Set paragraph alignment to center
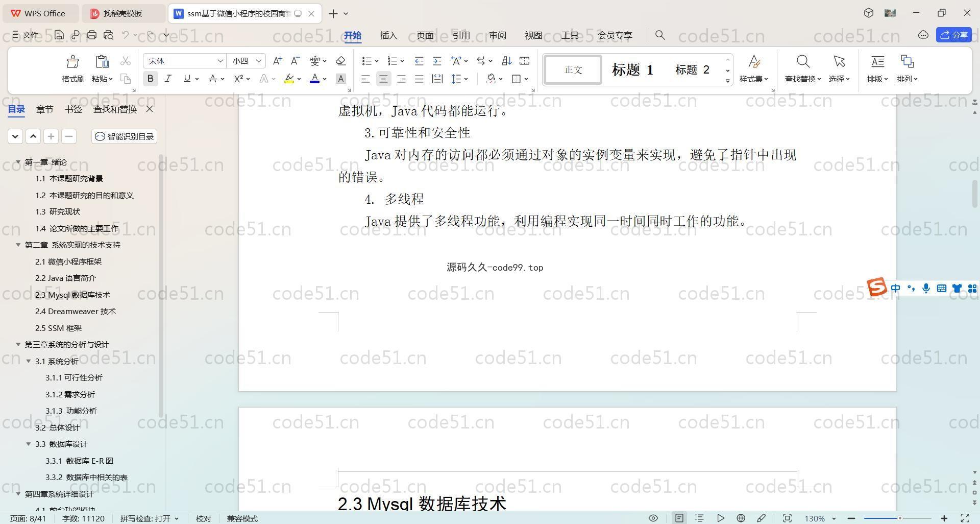 [x=383, y=79]
